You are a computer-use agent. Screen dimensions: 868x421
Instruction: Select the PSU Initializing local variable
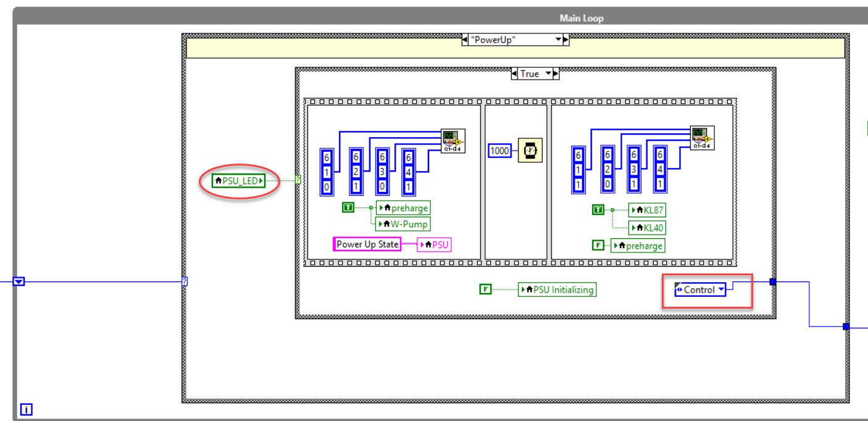click(557, 288)
